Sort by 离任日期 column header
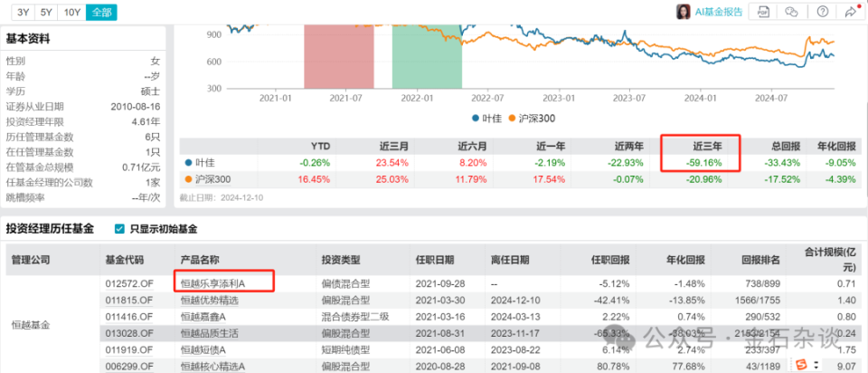The image size is (868, 373). click(x=509, y=260)
